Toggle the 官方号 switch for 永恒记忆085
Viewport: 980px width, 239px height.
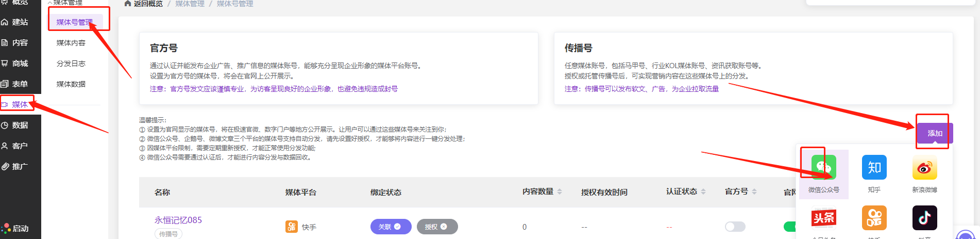point(735,227)
